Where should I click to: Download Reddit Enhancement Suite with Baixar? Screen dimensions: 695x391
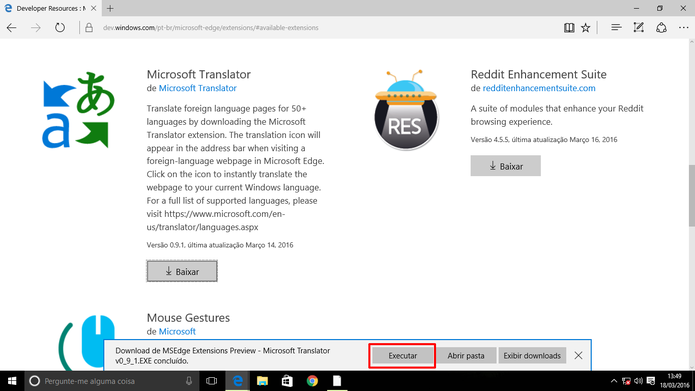505,166
